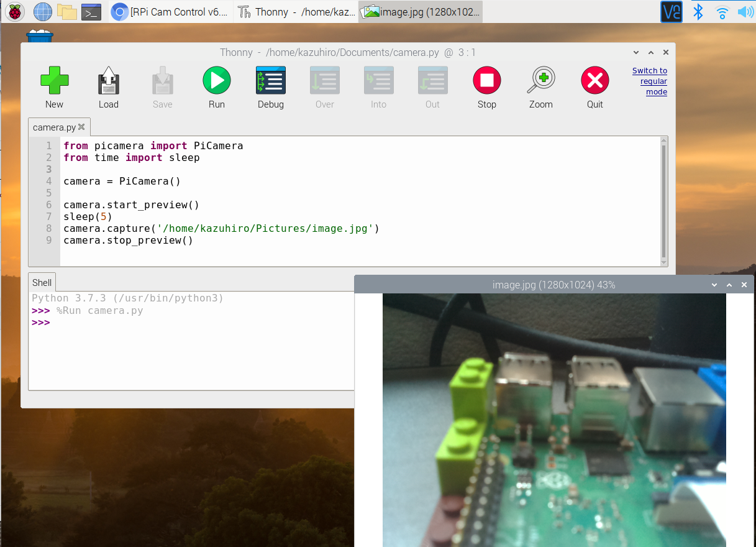
Task: Switch to RPi Cam Control taskbar window
Action: [x=171, y=12]
